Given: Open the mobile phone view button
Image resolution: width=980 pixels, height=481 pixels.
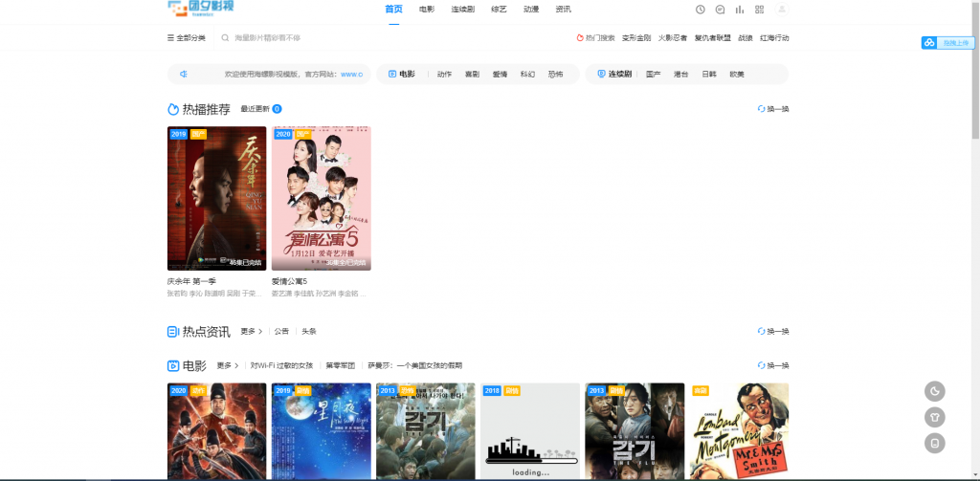Looking at the screenshot, I should point(934,444).
